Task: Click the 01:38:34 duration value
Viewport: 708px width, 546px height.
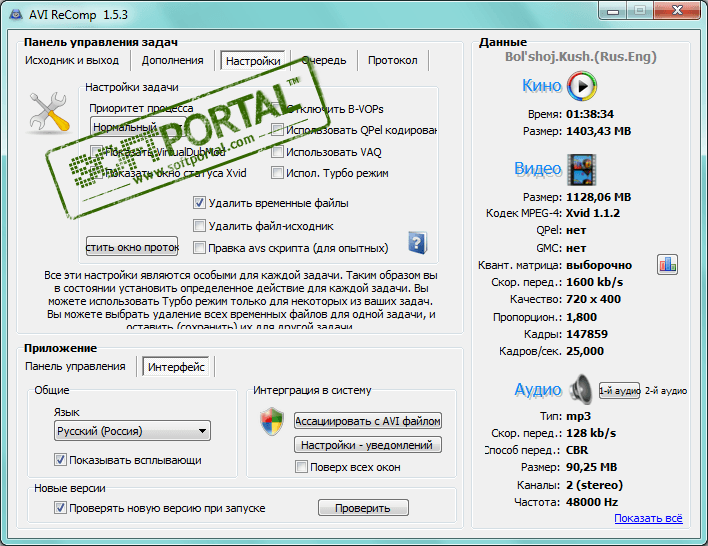Action: pyautogui.click(x=590, y=114)
